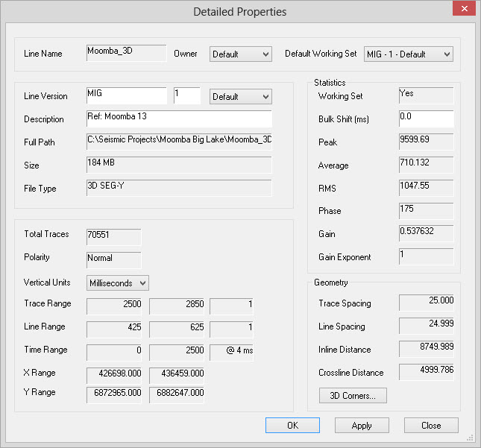Change Vertical Units Milliseconds dropdown
This screenshot has width=481, height=448.
118,283
